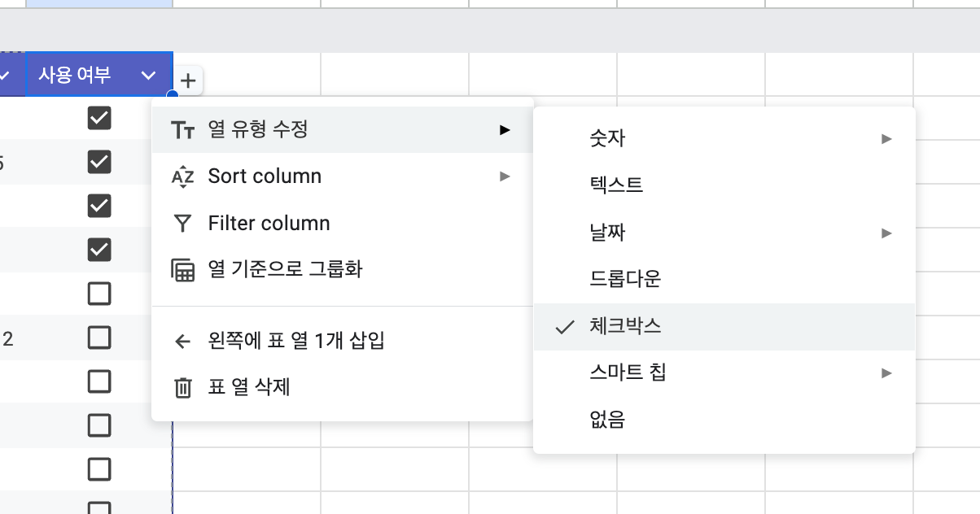
Task: Open the 사용 여부 column header dropdown
Action: pyautogui.click(x=148, y=76)
